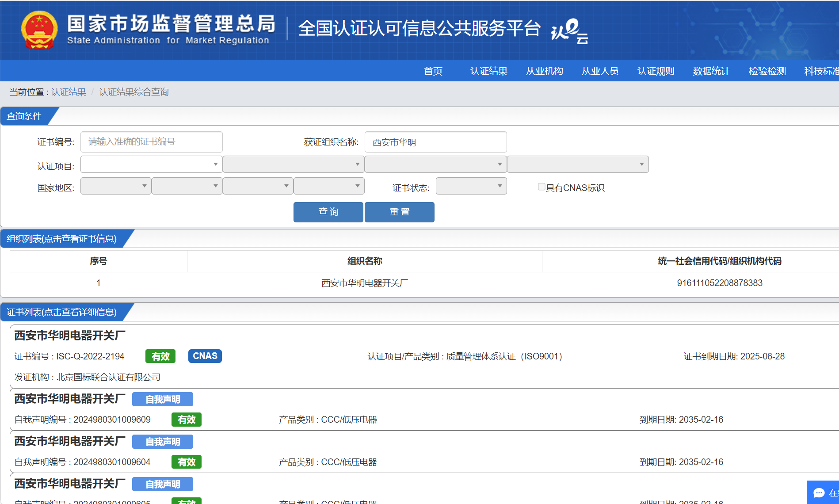
Task: Toggle the 具有CNAS标识 checkbox
Action: point(541,187)
